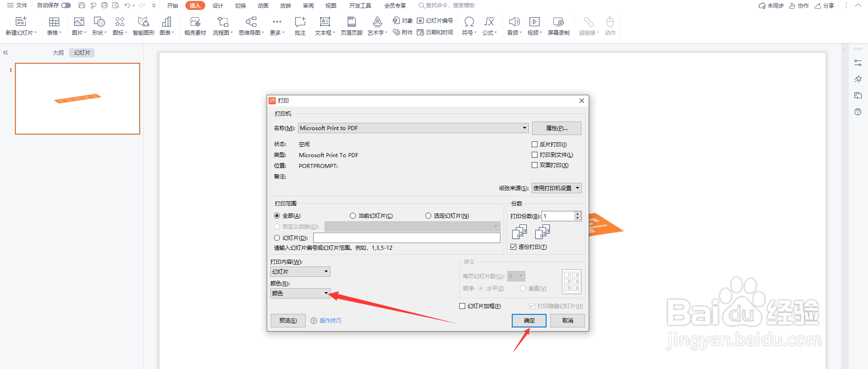Select collated print order icon
This screenshot has width=868, height=369.
519,232
